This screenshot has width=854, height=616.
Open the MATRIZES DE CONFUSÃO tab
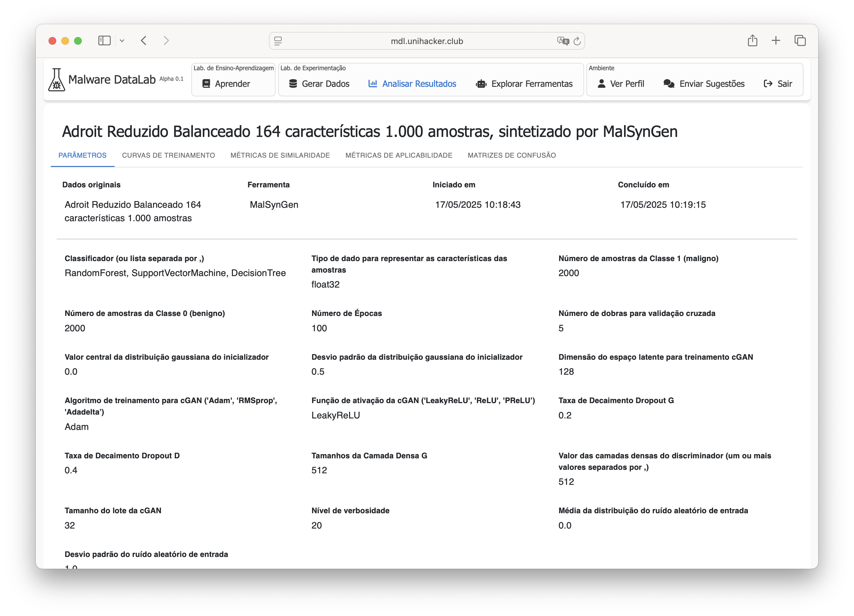click(512, 155)
